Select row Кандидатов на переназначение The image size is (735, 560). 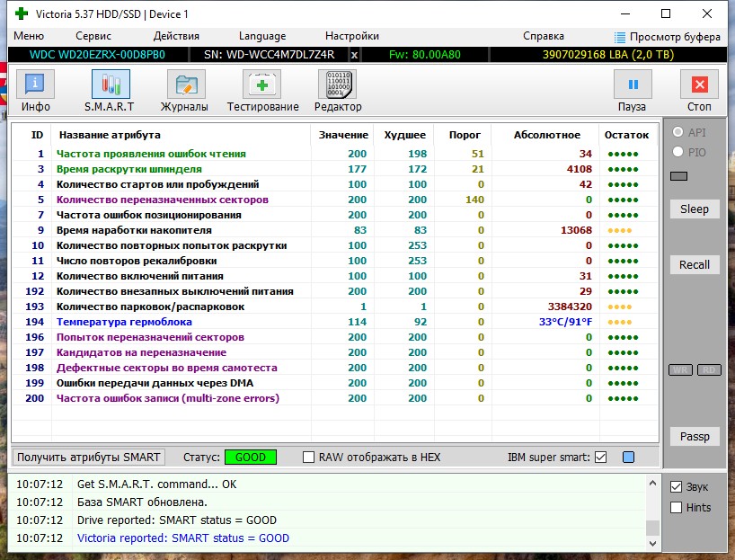click(x=334, y=352)
